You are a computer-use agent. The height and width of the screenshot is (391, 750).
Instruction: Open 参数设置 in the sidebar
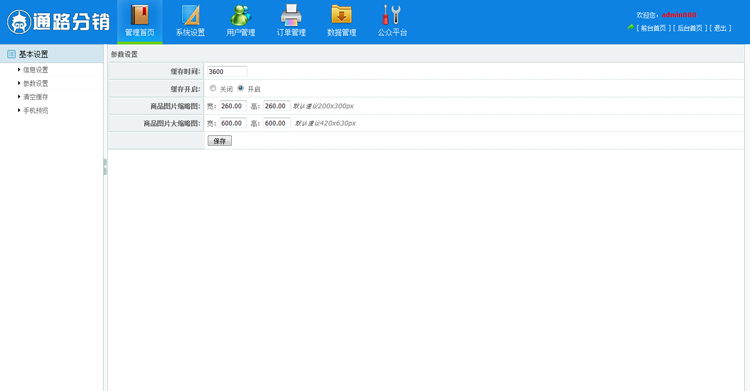35,83
